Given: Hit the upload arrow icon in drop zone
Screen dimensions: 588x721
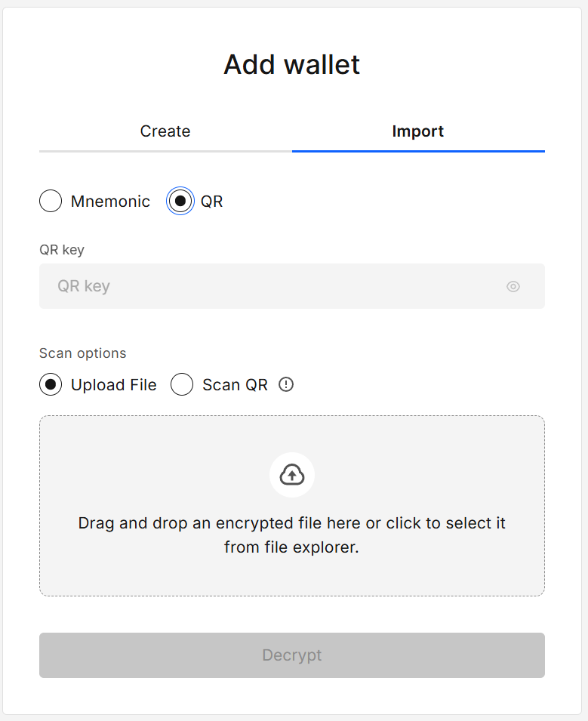Looking at the screenshot, I should pos(292,474).
